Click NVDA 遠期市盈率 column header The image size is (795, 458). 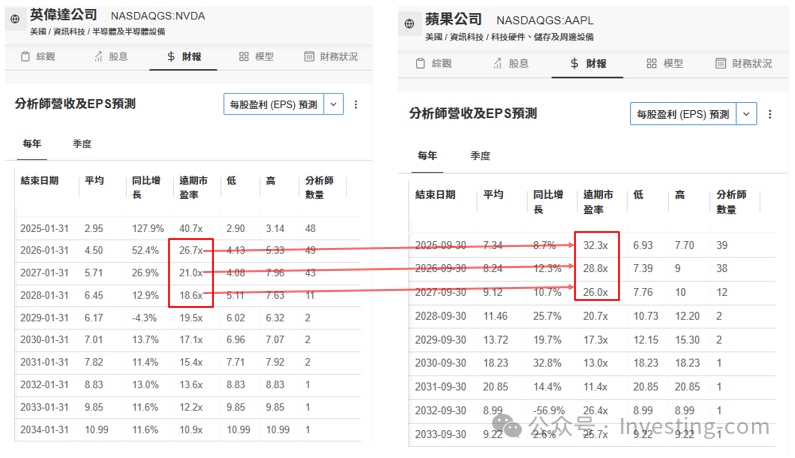[x=193, y=188]
